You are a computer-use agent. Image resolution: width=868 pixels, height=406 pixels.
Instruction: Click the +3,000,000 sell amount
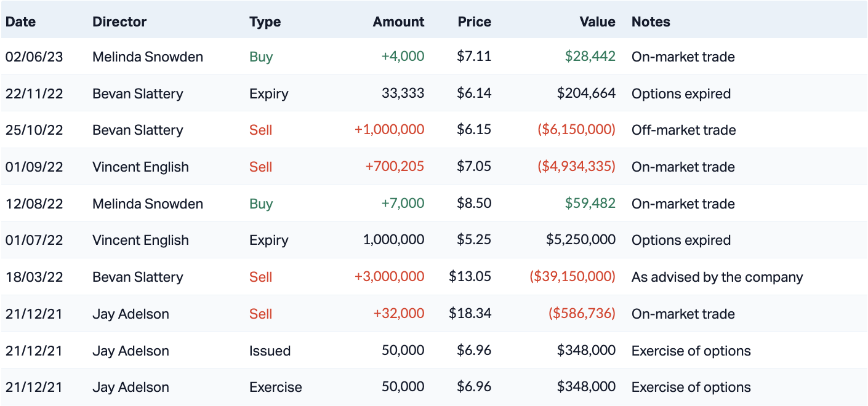click(389, 277)
